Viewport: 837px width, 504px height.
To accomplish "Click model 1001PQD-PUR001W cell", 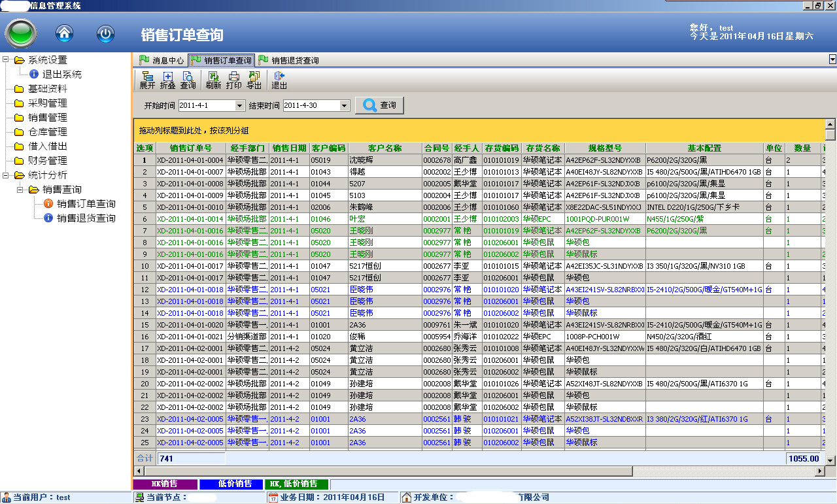I will click(x=605, y=219).
